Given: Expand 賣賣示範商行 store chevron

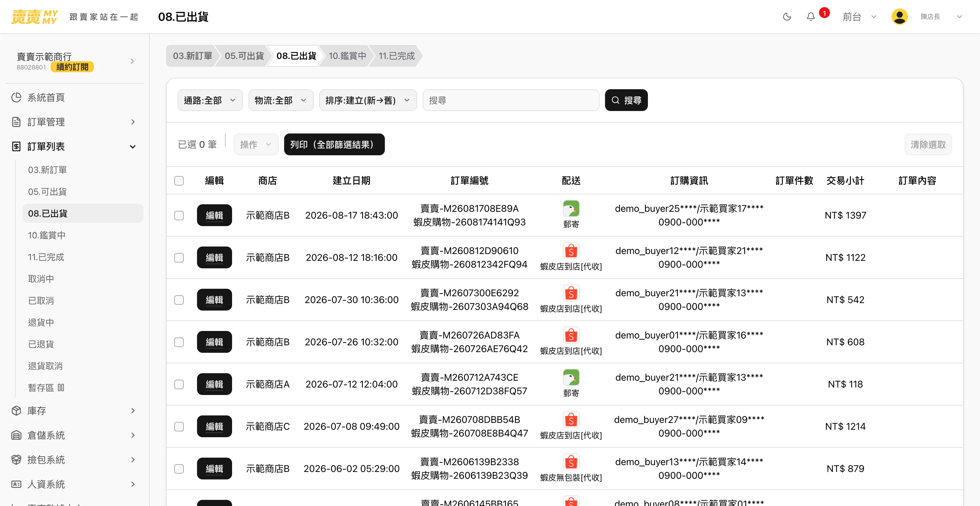Looking at the screenshot, I should point(132,61).
